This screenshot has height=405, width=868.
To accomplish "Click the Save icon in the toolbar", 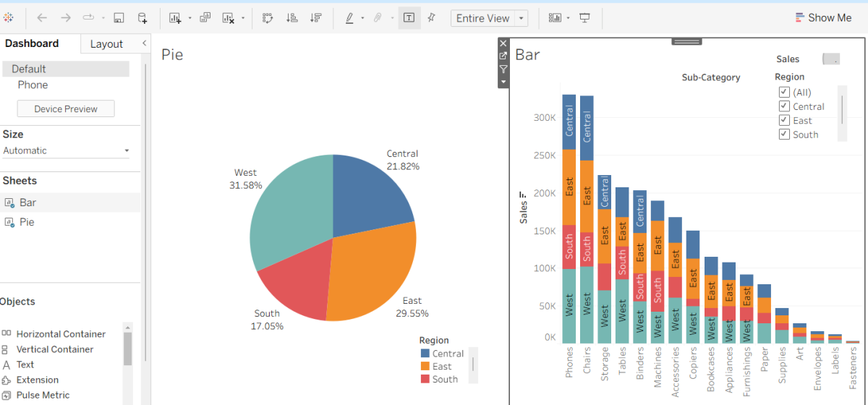I will coord(119,18).
